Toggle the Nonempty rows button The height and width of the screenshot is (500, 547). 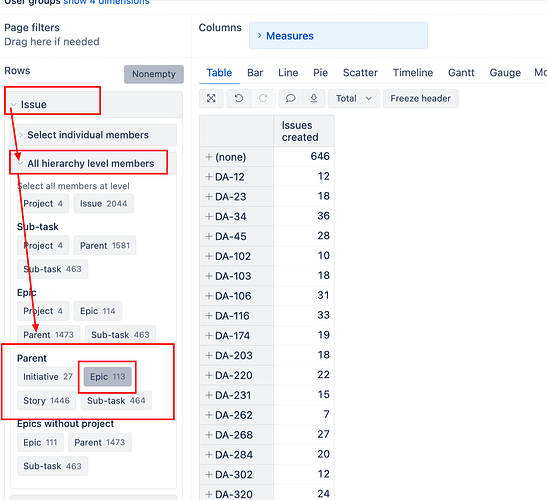click(154, 74)
